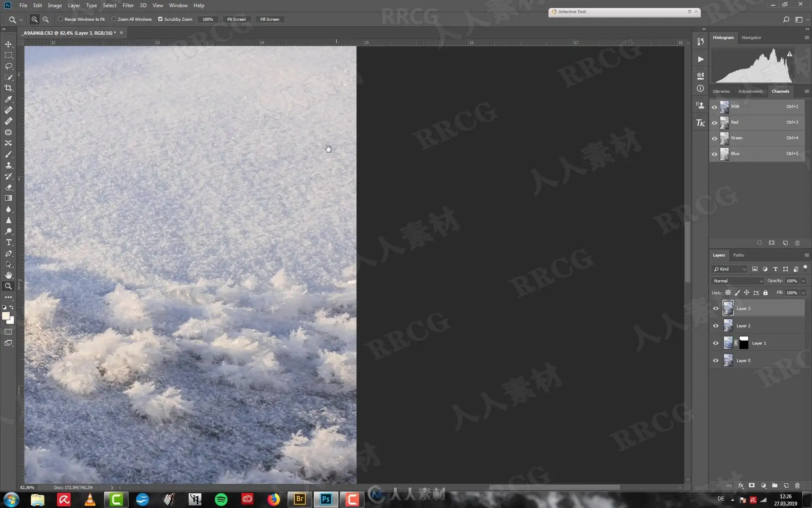Open the TK actions panel icon
The image size is (812, 508).
tap(700, 123)
